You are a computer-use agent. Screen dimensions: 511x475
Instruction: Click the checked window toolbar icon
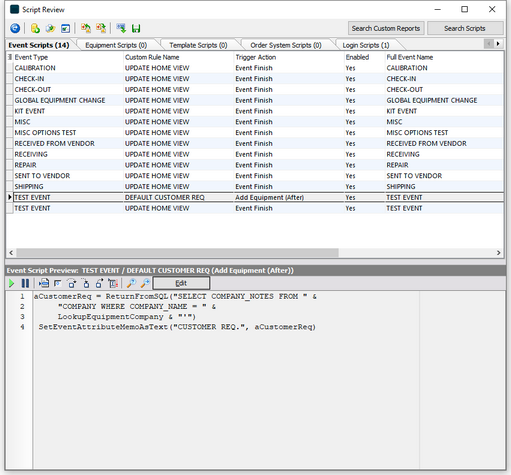(65, 29)
